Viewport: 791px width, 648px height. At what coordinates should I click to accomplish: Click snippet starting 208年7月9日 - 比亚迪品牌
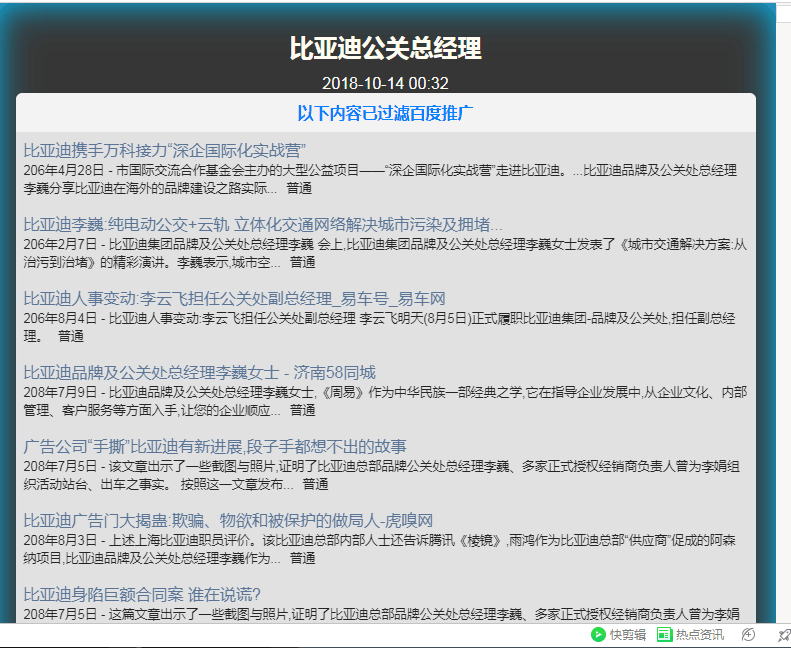385,401
